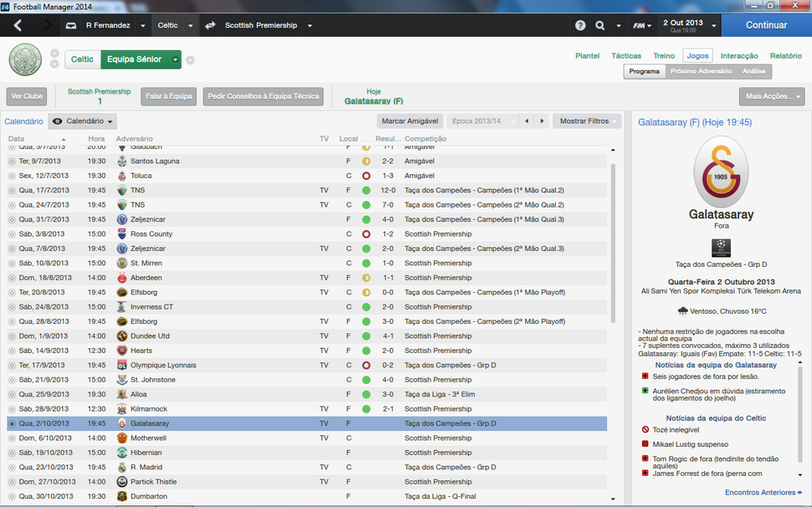The height and width of the screenshot is (507, 812).
Task: Open the Tácticas tab
Action: click(626, 56)
